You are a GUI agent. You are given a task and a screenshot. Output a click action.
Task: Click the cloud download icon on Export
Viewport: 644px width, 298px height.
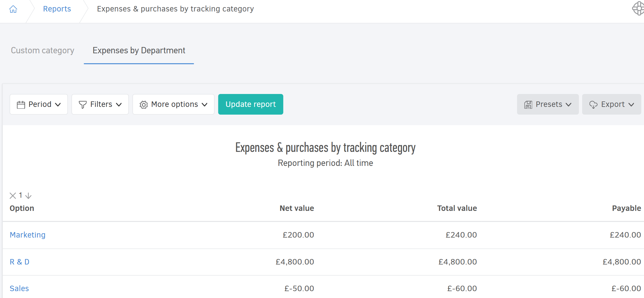pos(593,105)
